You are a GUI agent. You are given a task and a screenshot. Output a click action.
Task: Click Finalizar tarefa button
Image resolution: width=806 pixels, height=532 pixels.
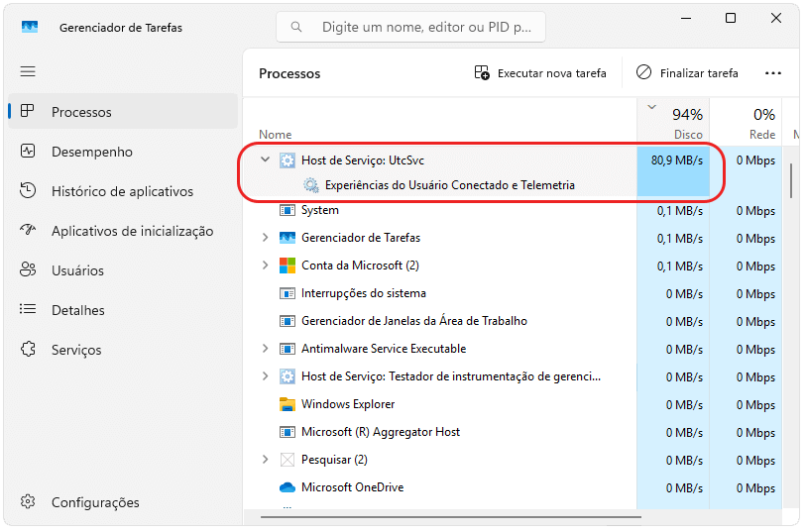pyautogui.click(x=687, y=73)
